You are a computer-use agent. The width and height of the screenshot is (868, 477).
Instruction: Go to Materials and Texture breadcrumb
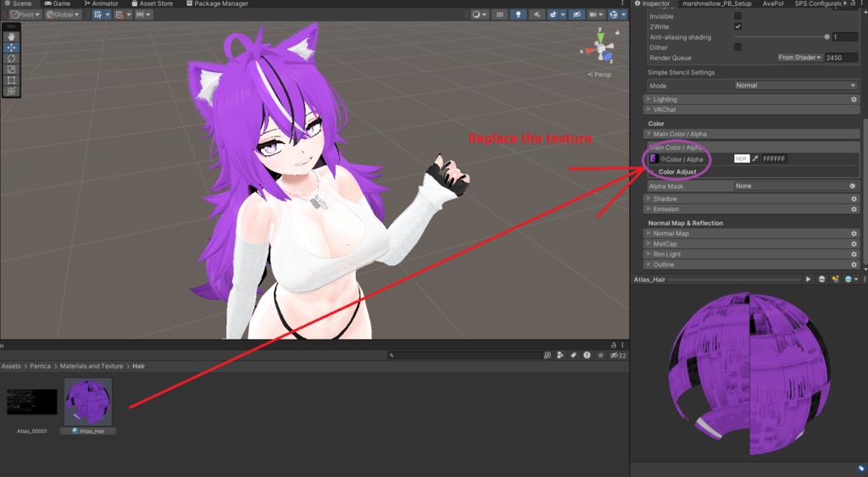click(92, 366)
